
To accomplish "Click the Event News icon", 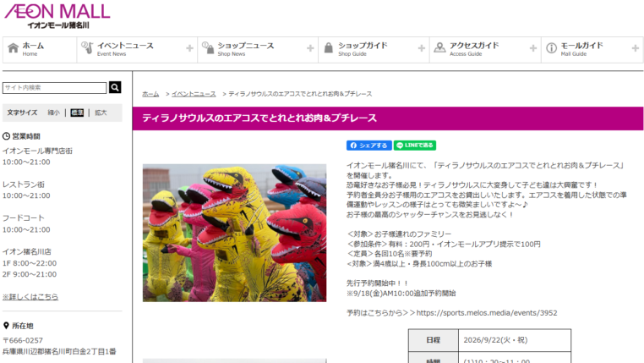I will [87, 47].
